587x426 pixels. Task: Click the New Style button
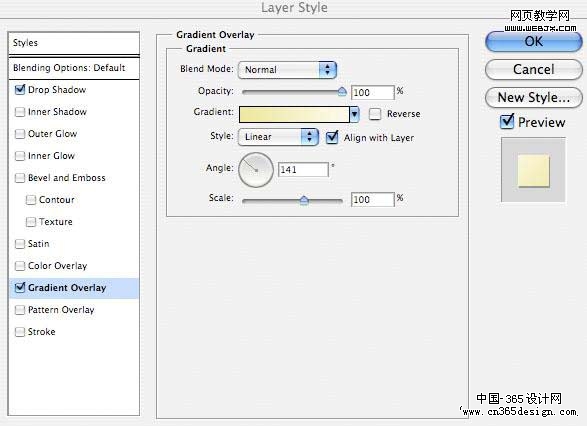point(533,97)
